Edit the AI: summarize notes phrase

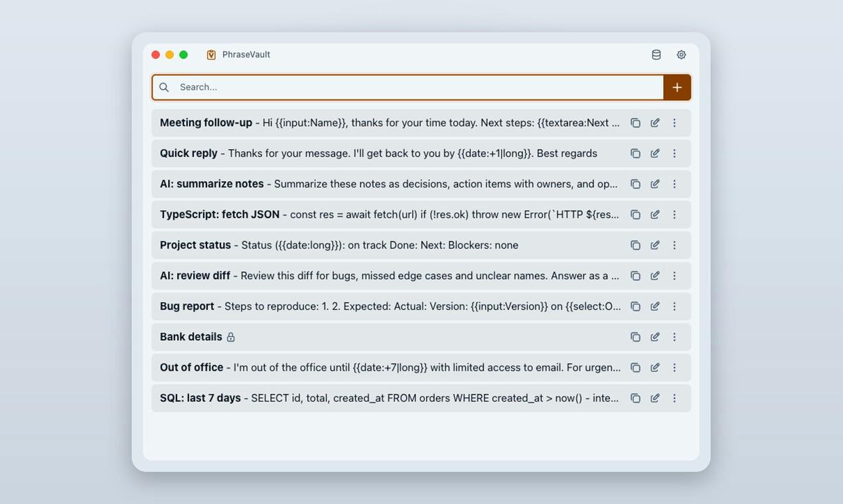(655, 184)
